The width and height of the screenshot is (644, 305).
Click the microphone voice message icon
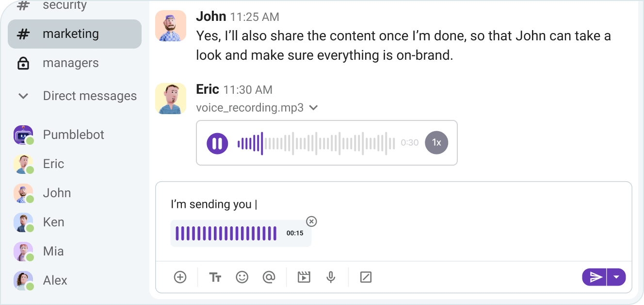331,277
